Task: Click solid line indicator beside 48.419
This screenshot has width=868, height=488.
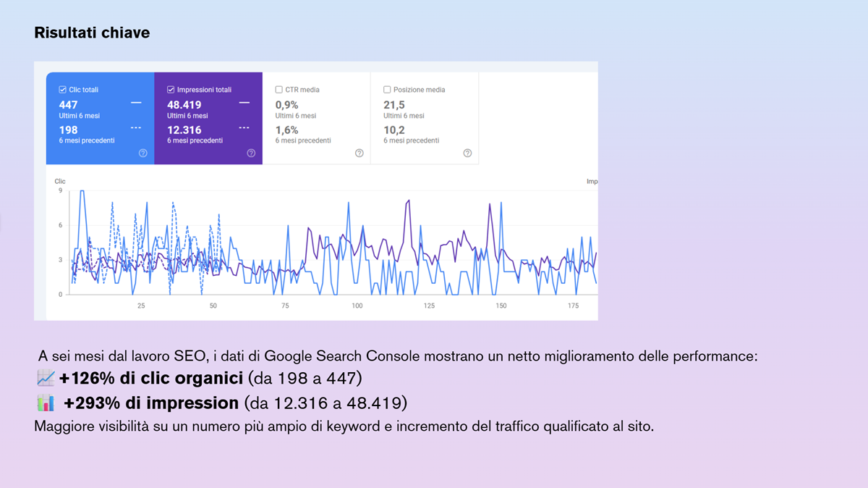Action: tap(244, 104)
